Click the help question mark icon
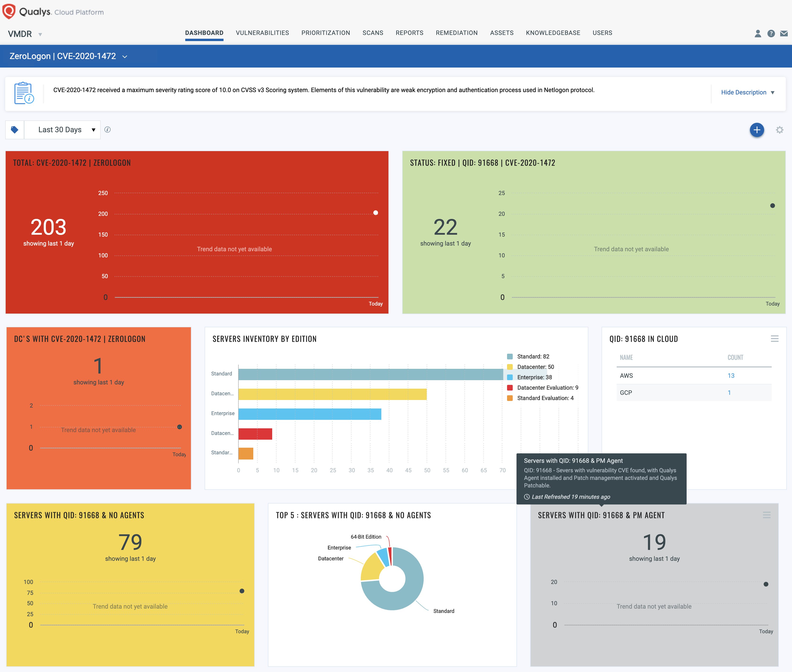This screenshot has width=792, height=672. [x=771, y=34]
